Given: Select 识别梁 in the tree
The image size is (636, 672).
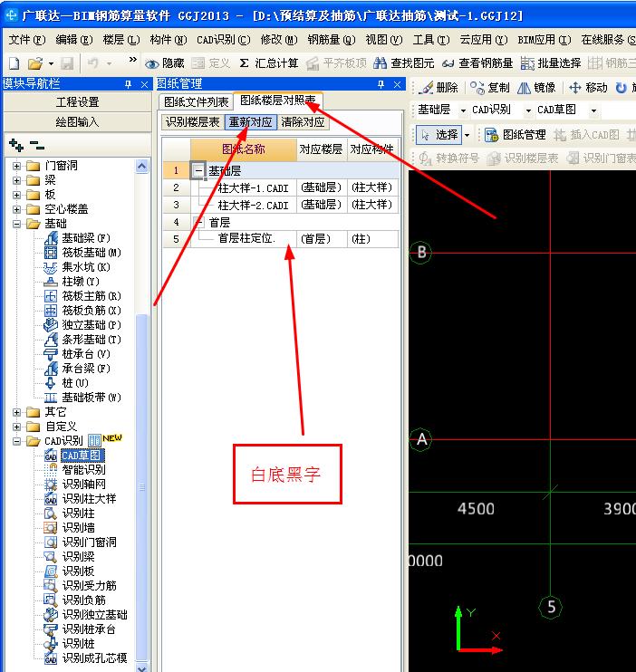Looking at the screenshot, I should click(x=70, y=557).
